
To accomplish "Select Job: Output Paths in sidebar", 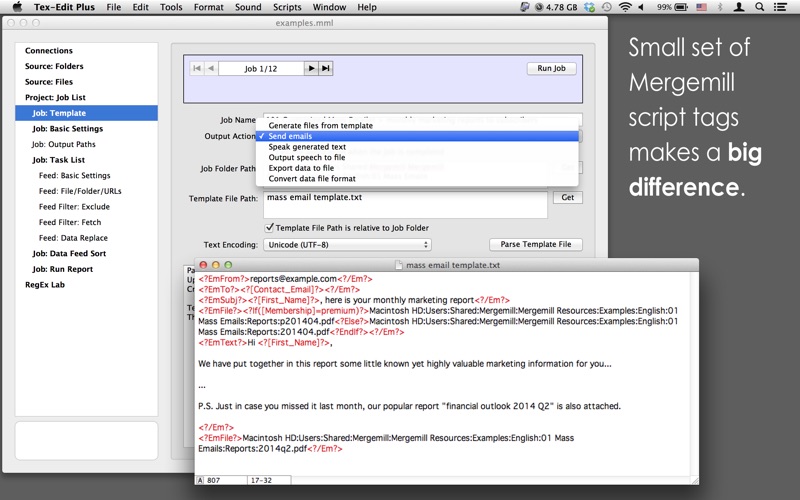I will 63,144.
